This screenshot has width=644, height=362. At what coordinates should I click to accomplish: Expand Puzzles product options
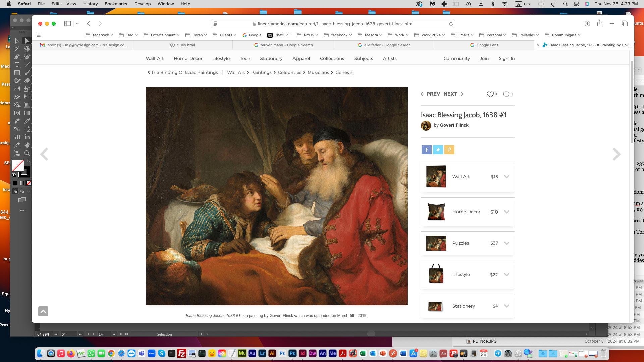pyautogui.click(x=506, y=243)
